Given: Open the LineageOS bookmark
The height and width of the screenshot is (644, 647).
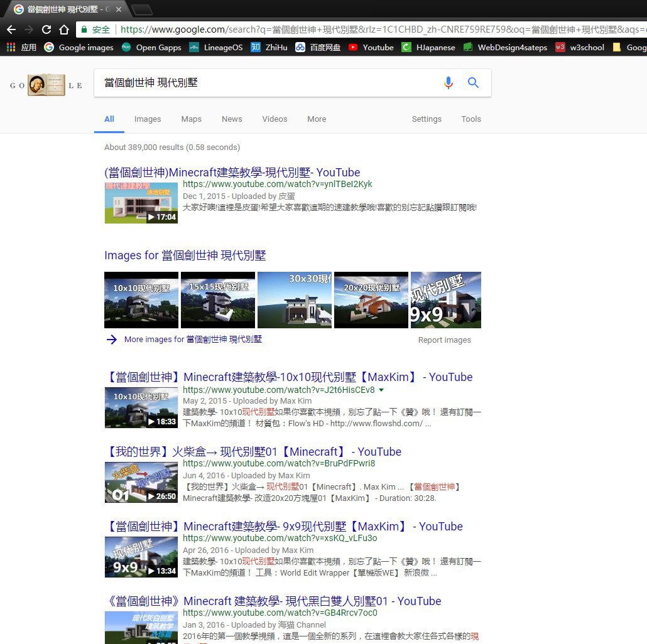Looking at the screenshot, I should tap(215, 47).
